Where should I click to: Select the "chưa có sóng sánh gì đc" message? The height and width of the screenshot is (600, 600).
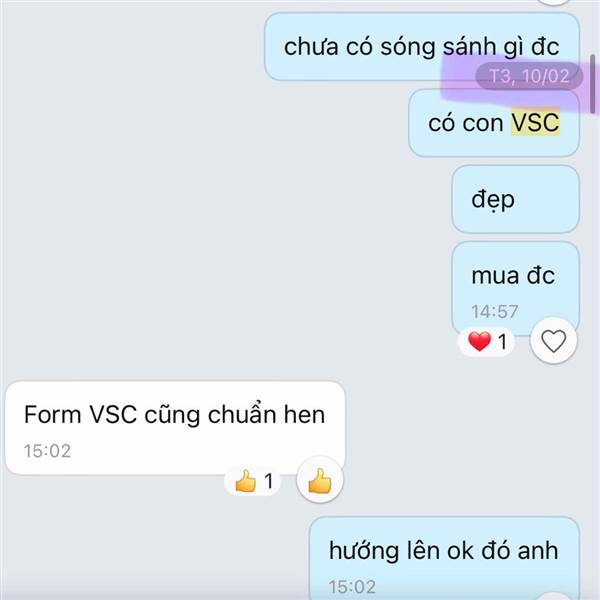point(422,47)
